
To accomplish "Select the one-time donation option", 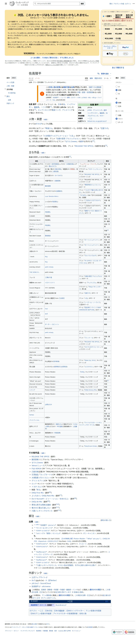I will click(x=103, y=16).
